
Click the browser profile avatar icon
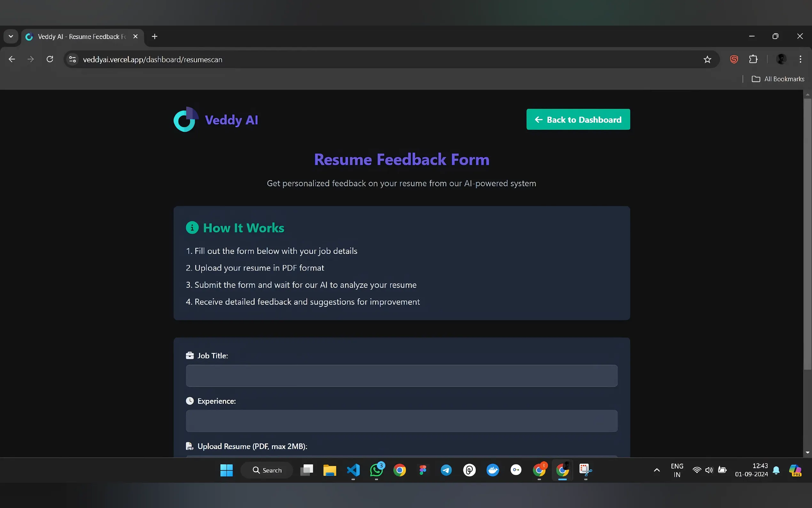click(781, 60)
